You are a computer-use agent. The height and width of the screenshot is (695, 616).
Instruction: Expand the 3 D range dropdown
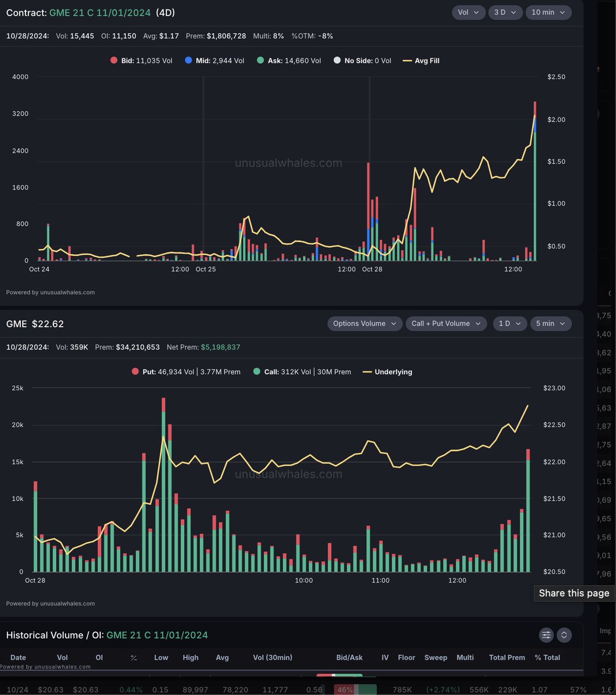pyautogui.click(x=505, y=12)
